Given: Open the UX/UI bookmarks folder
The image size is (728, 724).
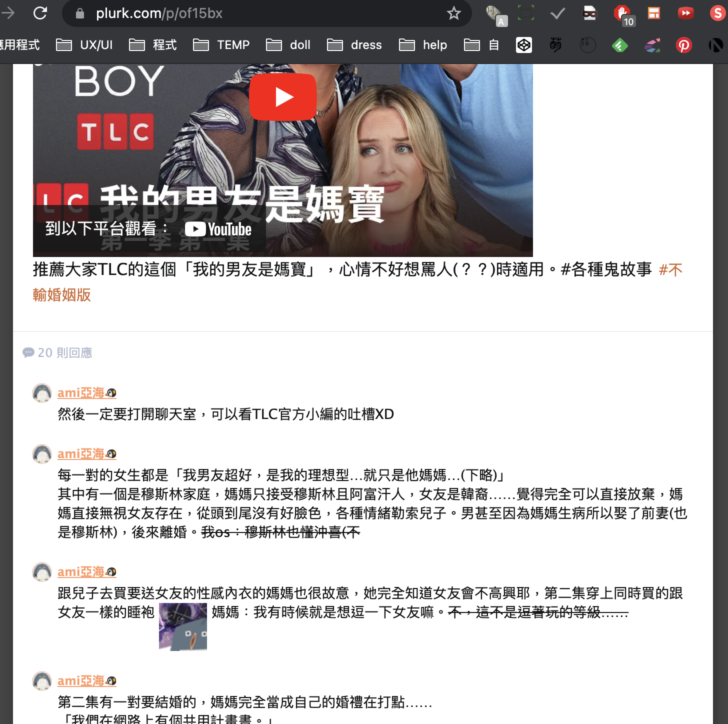Looking at the screenshot, I should [x=84, y=45].
